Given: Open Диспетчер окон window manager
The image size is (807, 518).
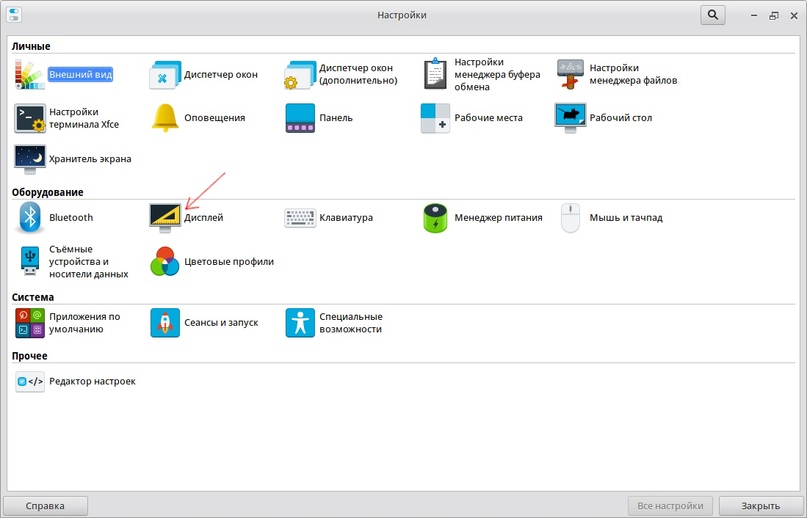Looking at the screenshot, I should point(165,75).
